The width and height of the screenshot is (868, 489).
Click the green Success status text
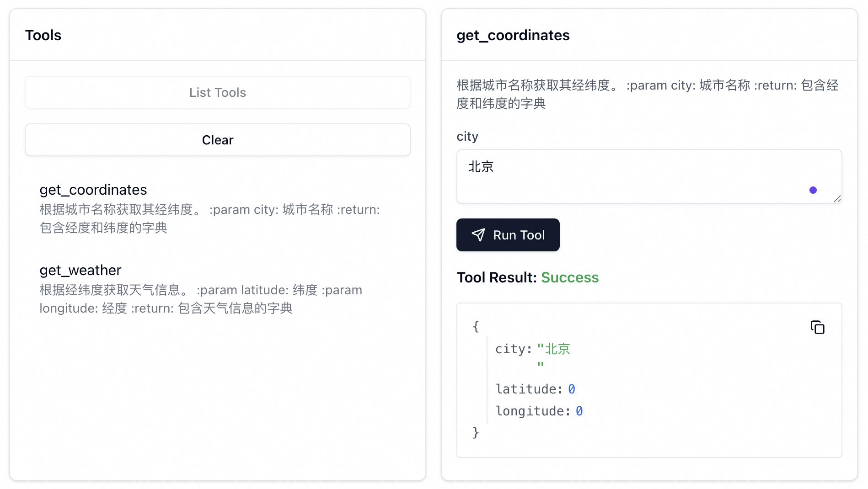(x=569, y=277)
